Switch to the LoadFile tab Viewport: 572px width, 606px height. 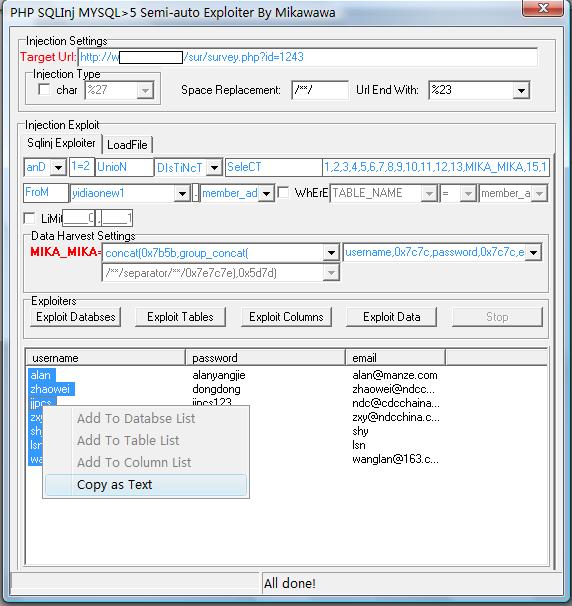tap(127, 145)
